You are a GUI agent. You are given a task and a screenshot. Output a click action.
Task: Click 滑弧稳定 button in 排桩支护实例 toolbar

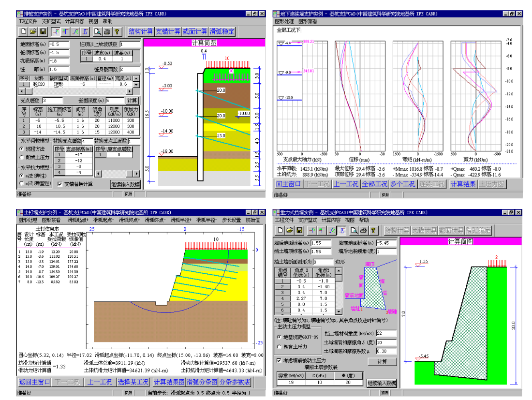(222, 31)
